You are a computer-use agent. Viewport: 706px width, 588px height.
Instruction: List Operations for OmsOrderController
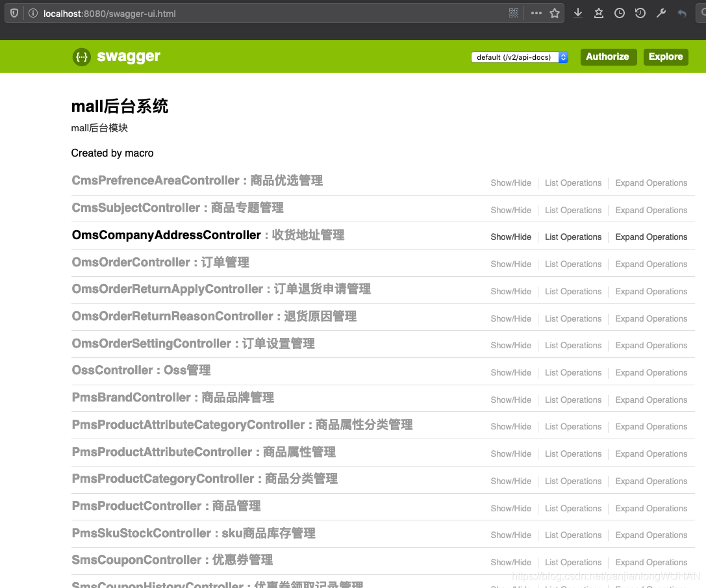(x=573, y=264)
